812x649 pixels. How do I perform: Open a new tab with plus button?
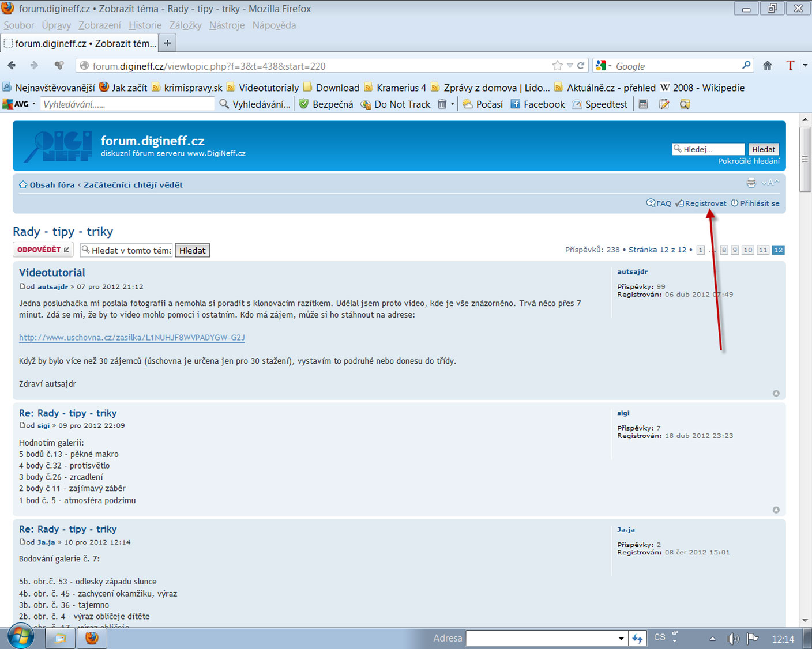tap(167, 43)
